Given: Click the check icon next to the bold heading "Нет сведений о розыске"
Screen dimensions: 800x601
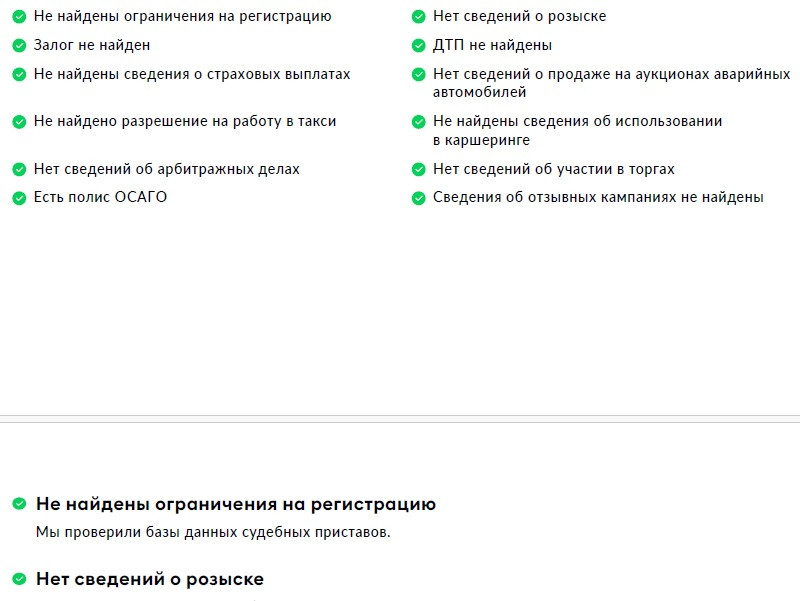Looking at the screenshot, I should click(18, 579).
